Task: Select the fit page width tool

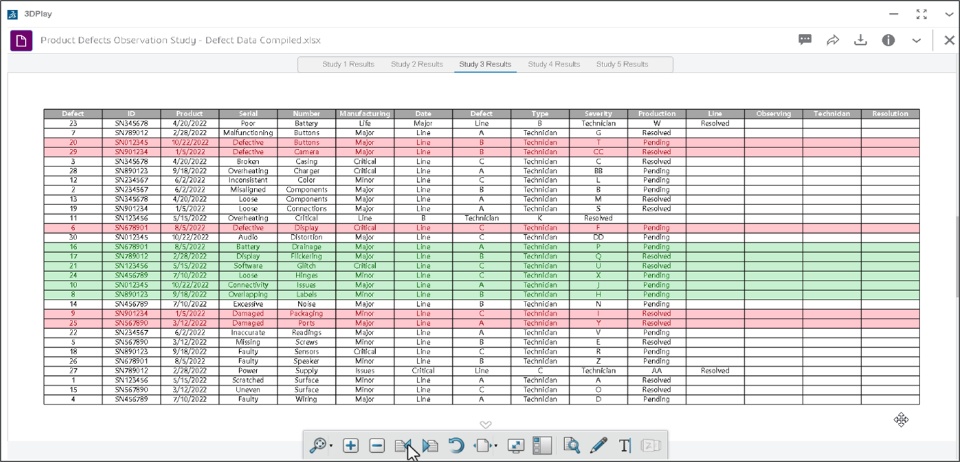Action: coord(483,445)
